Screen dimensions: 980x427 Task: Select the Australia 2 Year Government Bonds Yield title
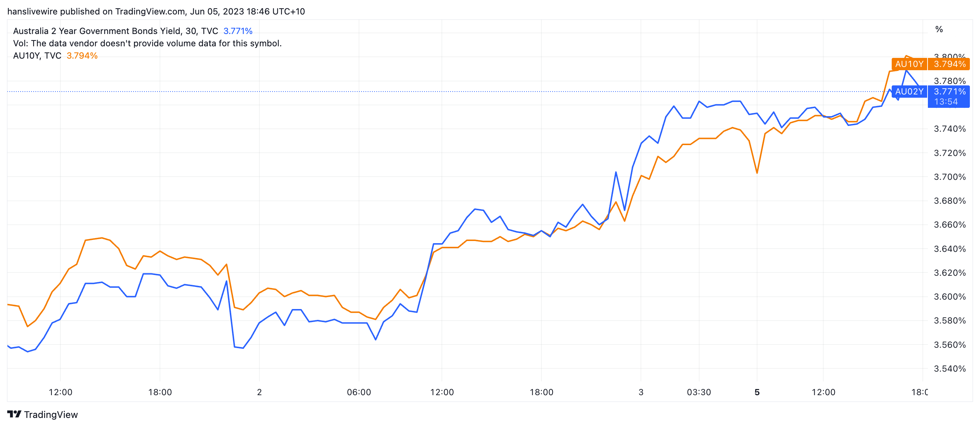pos(115,31)
